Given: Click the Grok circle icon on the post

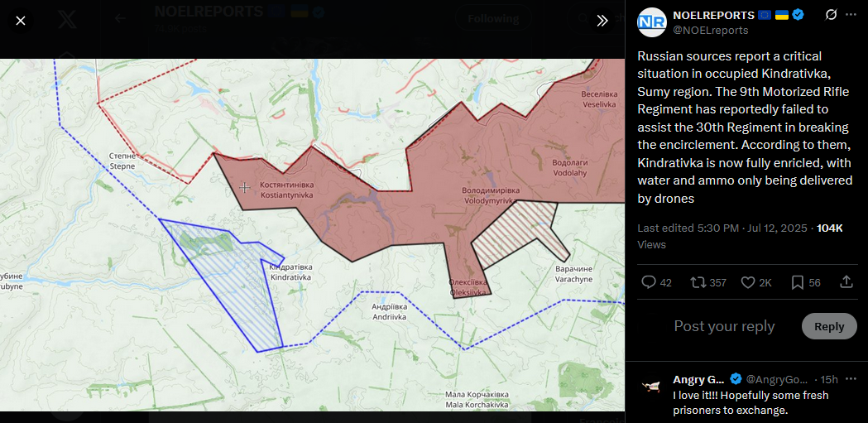Looking at the screenshot, I should [x=831, y=15].
